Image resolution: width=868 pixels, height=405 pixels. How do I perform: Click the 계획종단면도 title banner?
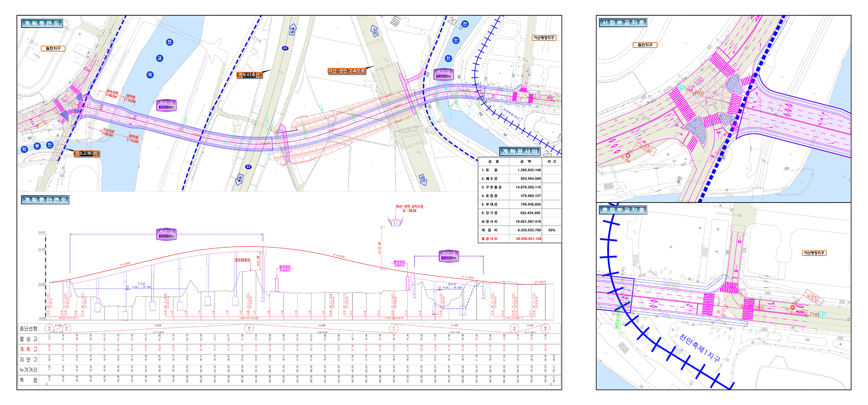[45, 200]
